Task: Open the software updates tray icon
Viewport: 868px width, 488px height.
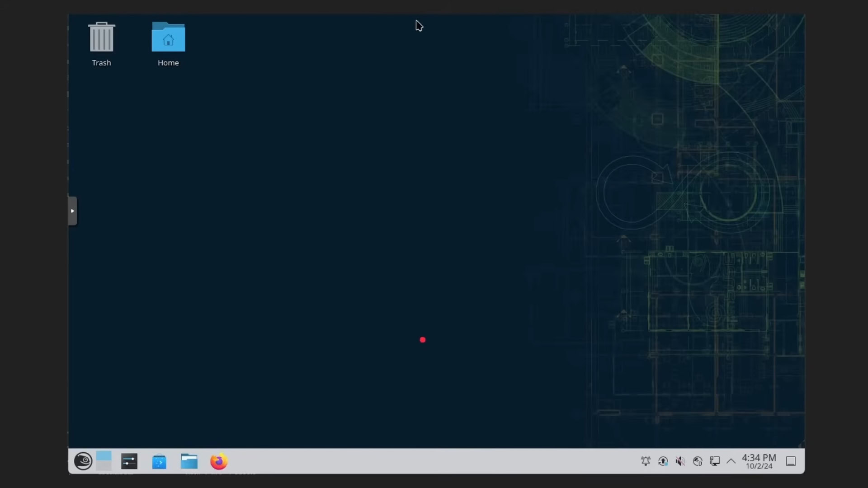Action: pyautogui.click(x=663, y=461)
